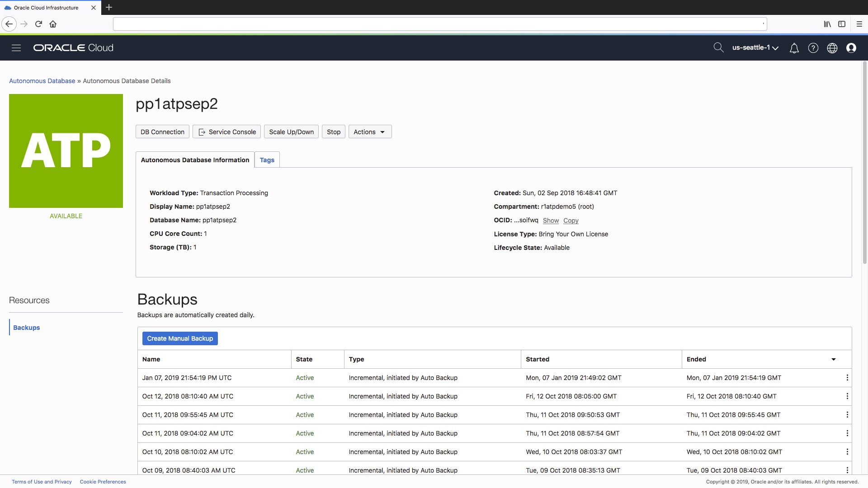This screenshot has height=488, width=868.
Task: Open row actions menu for Jan 07 backup
Action: coord(847,378)
